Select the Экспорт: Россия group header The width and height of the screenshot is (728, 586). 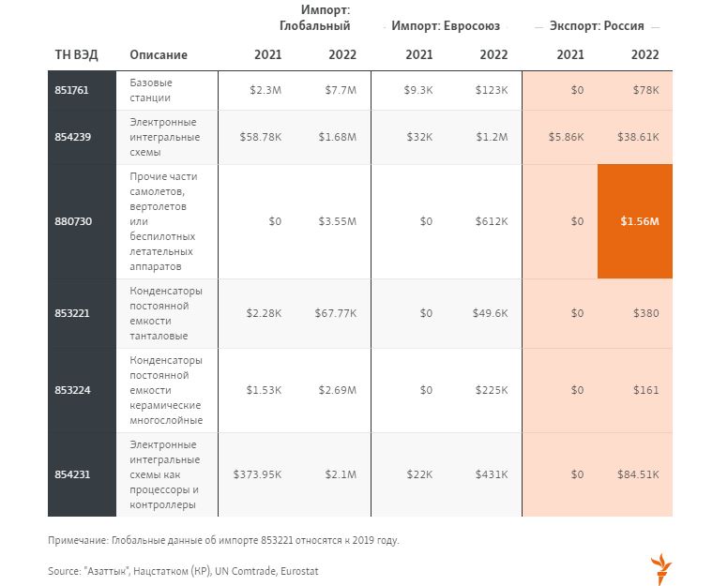597,26
